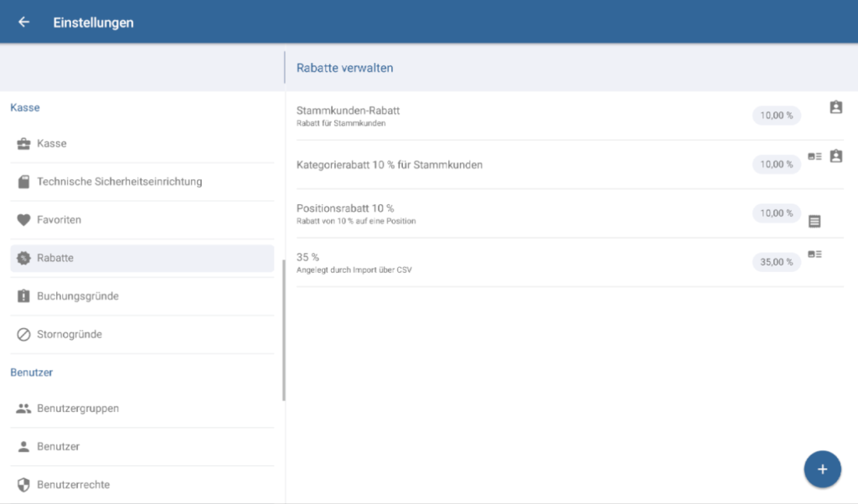Click the exclamation icon beside Buchungsgründe
This screenshot has height=504, width=858.
point(24,296)
